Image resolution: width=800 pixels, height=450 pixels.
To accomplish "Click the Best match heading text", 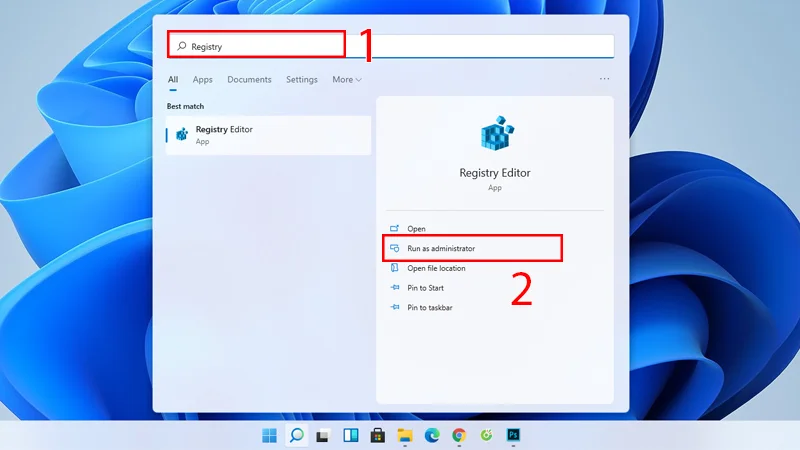I will point(185,106).
